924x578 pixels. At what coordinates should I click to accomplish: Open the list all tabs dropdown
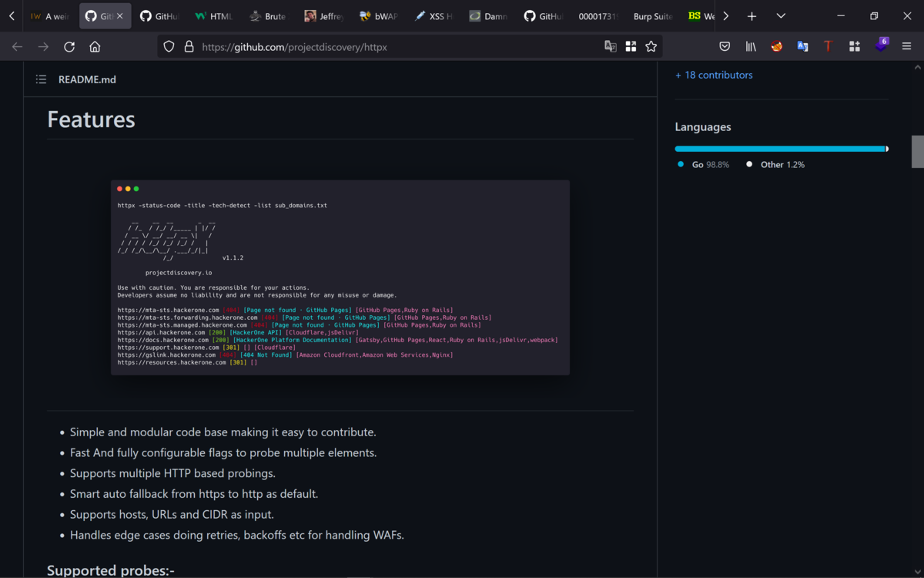point(781,16)
